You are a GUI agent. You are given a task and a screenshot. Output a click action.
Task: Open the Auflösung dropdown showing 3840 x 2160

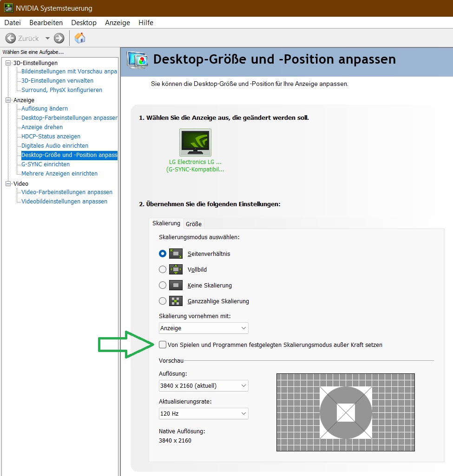point(203,385)
